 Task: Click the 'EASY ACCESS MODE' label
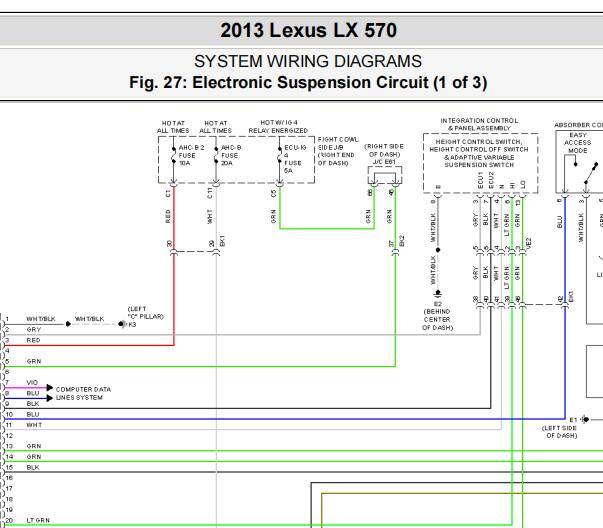pyautogui.click(x=578, y=143)
